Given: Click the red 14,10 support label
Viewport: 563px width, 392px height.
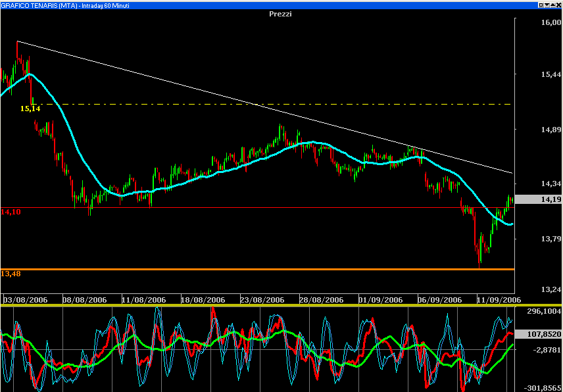Looking at the screenshot, I should (x=11, y=212).
